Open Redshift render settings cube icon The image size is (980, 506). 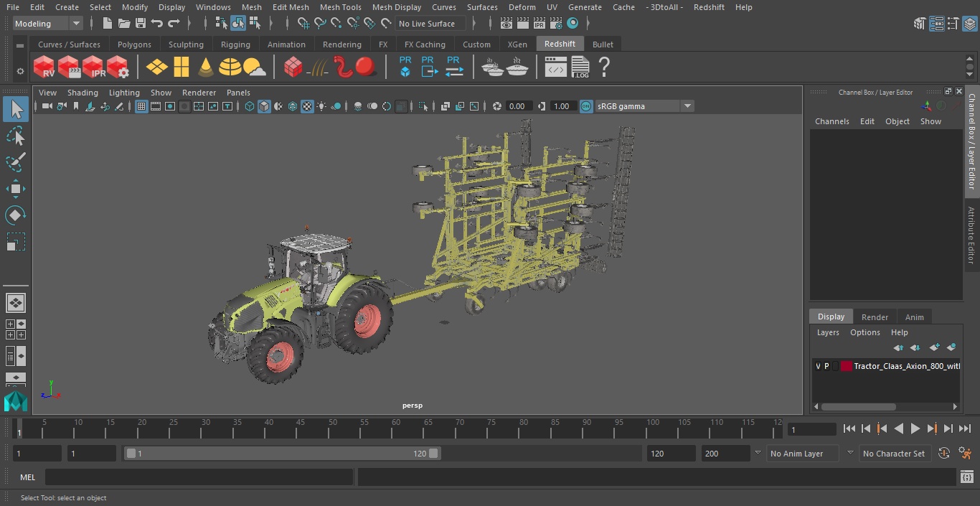tap(118, 67)
